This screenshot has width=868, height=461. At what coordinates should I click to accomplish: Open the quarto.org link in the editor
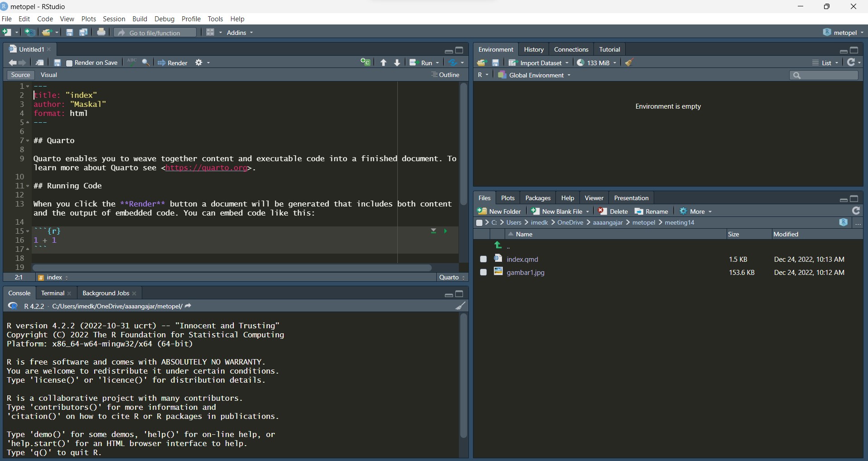point(207,168)
